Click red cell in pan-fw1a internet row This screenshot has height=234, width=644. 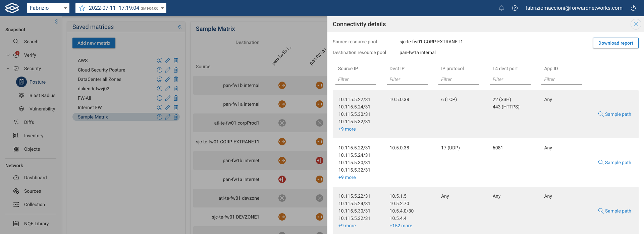(282, 179)
